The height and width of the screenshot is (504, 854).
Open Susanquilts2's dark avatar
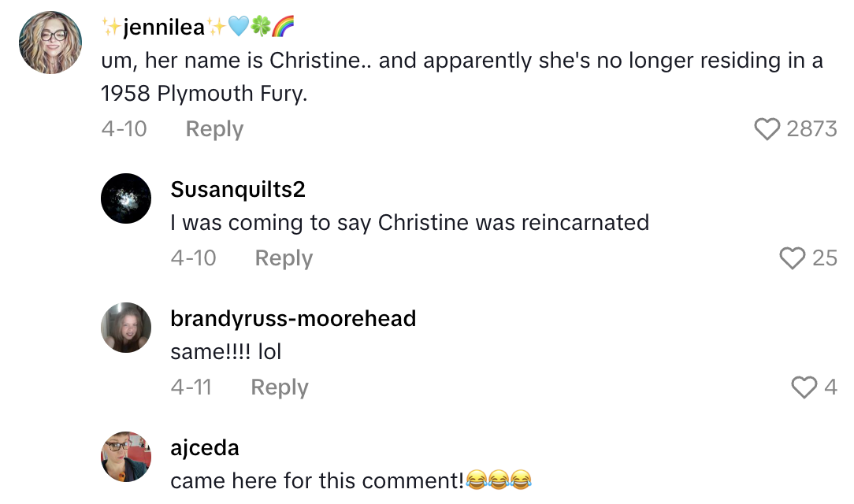tap(126, 198)
